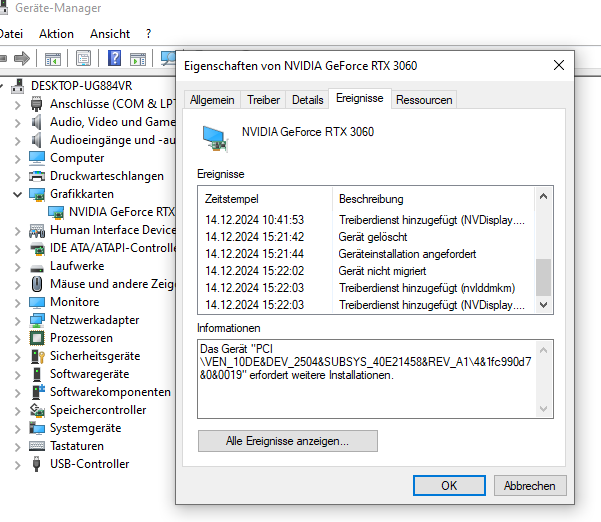
Task: Click the Prozessoren chip icon
Action: coord(37,338)
